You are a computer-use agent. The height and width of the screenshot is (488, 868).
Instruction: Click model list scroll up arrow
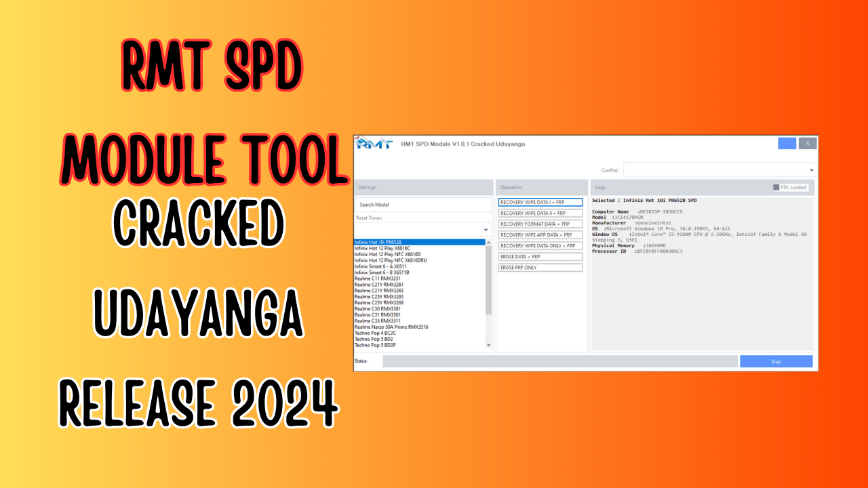pyautogui.click(x=489, y=242)
